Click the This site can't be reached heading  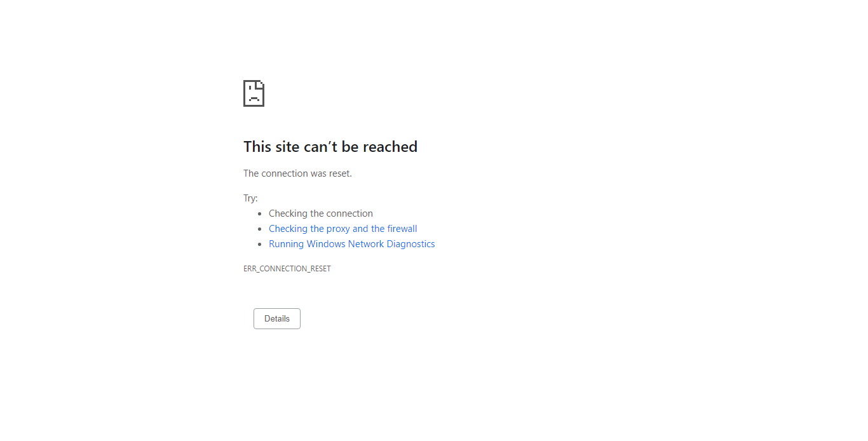(330, 147)
